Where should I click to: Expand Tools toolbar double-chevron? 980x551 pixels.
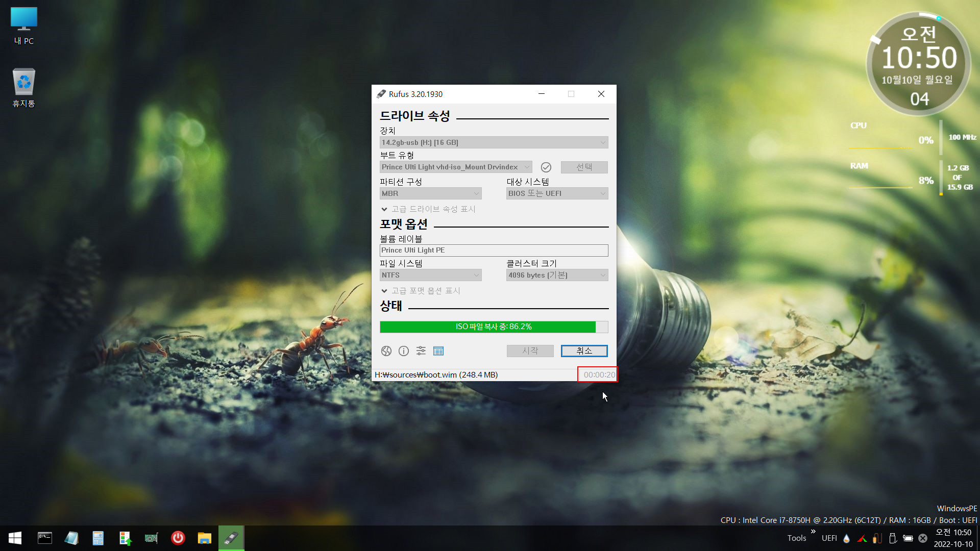pyautogui.click(x=813, y=532)
